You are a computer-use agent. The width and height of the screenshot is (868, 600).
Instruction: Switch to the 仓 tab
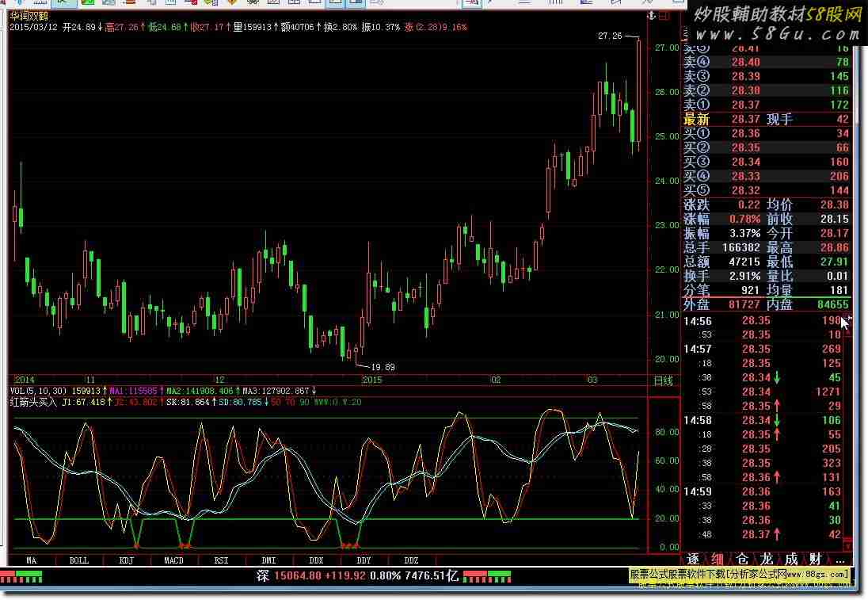tap(742, 559)
